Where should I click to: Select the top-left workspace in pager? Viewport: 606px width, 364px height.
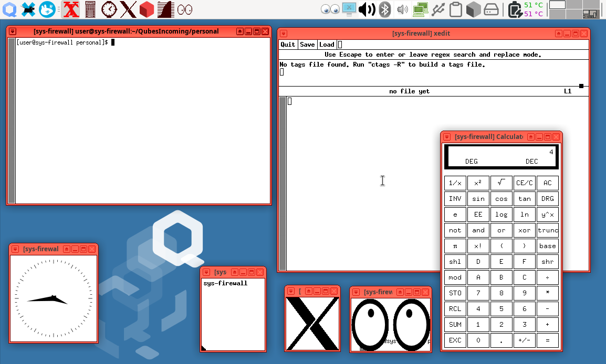(x=557, y=5)
